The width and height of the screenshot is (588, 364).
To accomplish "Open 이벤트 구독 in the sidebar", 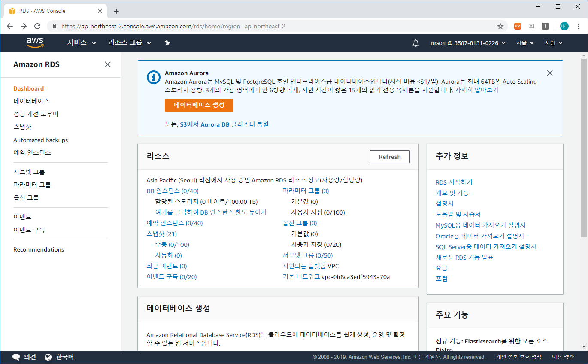I will [29, 230].
